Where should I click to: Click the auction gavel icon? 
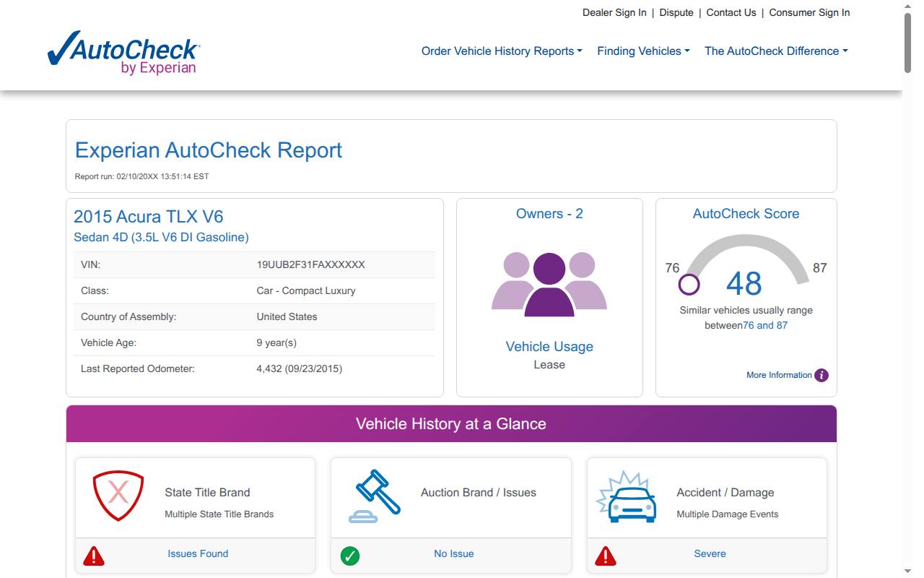point(375,496)
